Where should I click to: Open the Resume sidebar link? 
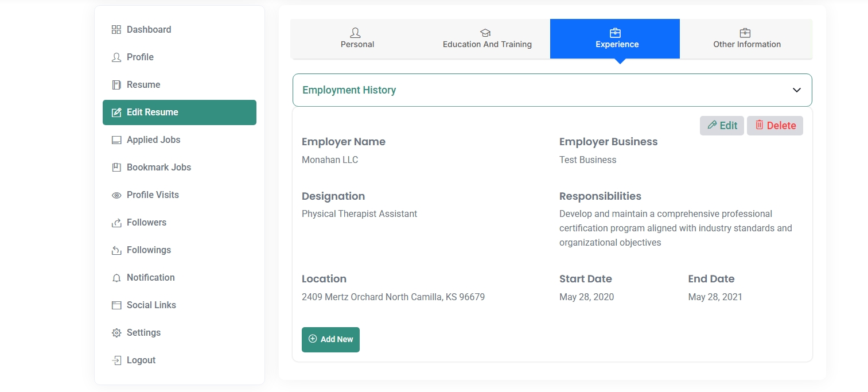(x=180, y=84)
